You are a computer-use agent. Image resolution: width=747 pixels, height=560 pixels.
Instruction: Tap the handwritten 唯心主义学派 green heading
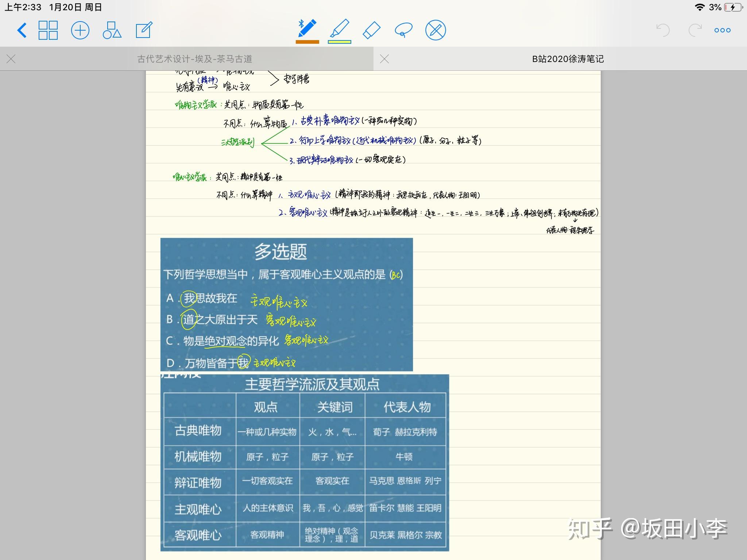(190, 178)
